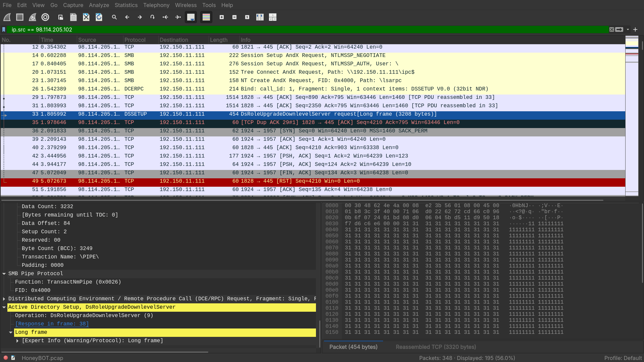Click the add filter button plus
644x362 pixels.
click(x=635, y=29)
